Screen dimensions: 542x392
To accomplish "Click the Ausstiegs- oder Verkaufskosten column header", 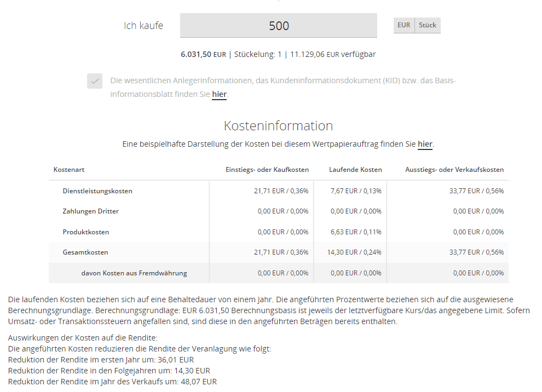I will point(454,170).
